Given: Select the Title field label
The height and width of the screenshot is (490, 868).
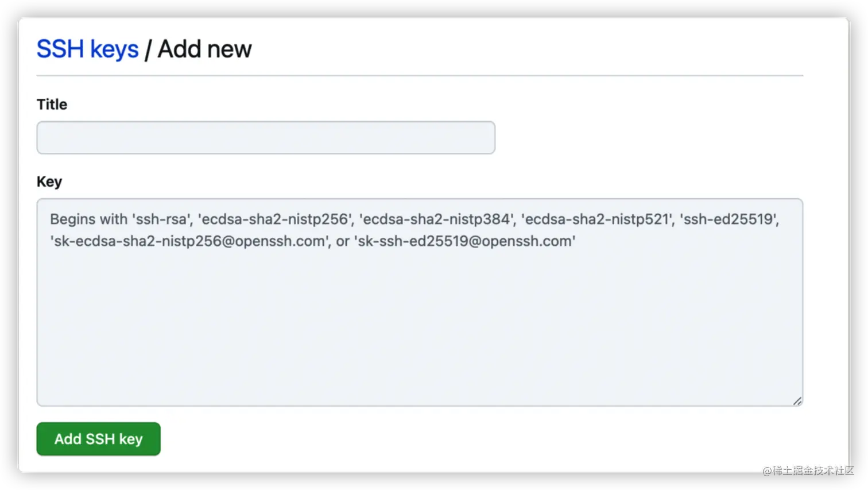Looking at the screenshot, I should (x=52, y=105).
